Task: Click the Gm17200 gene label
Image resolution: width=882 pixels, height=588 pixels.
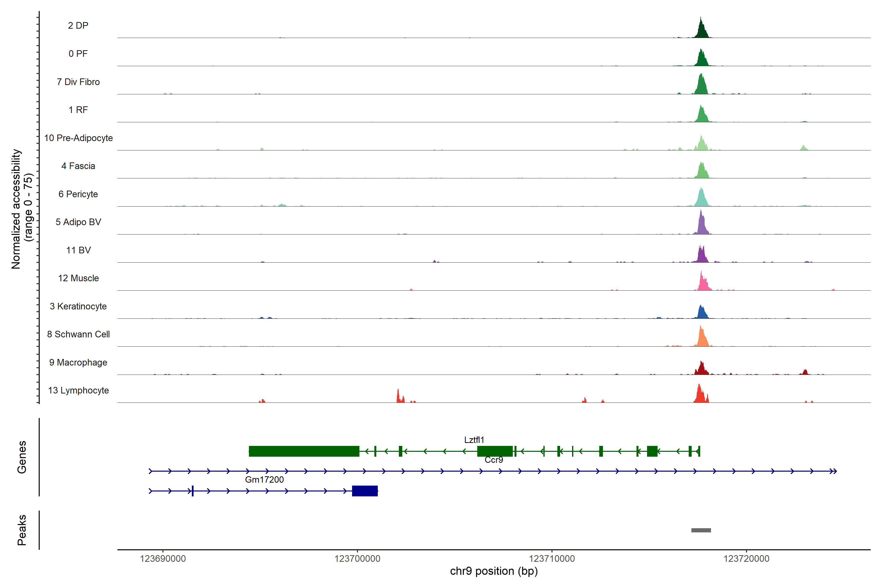Action: pyautogui.click(x=264, y=480)
